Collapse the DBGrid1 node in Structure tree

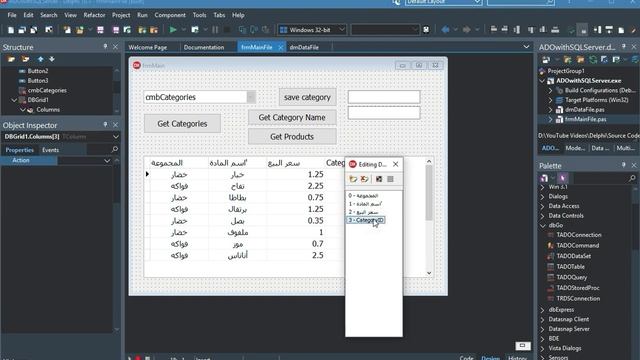click(14, 100)
